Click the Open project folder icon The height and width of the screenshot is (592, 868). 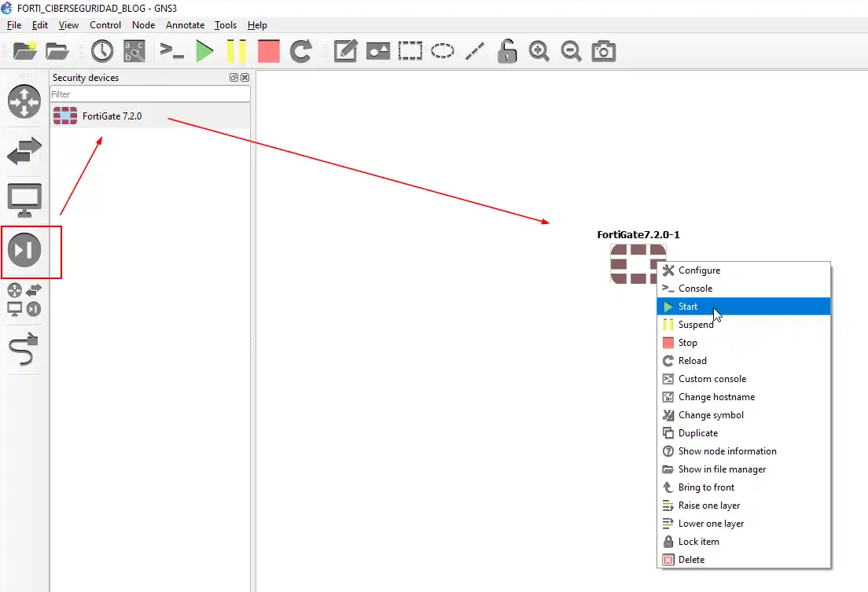[x=57, y=51]
